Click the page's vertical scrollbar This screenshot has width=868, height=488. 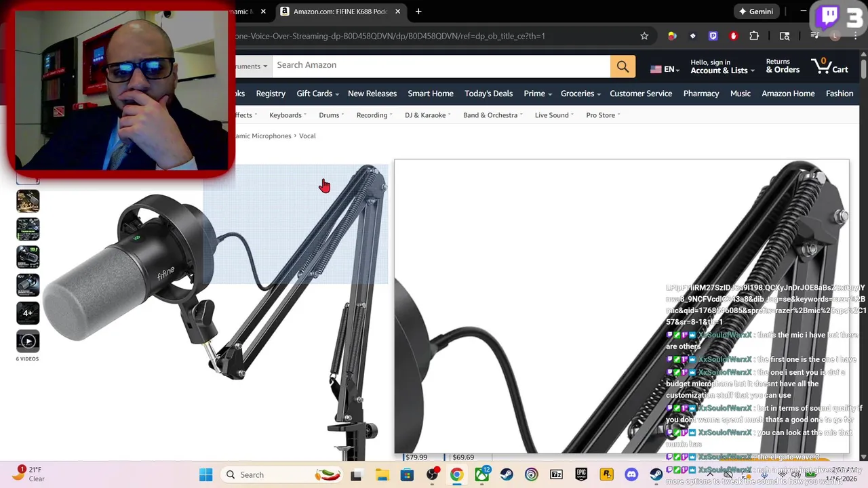click(863, 69)
